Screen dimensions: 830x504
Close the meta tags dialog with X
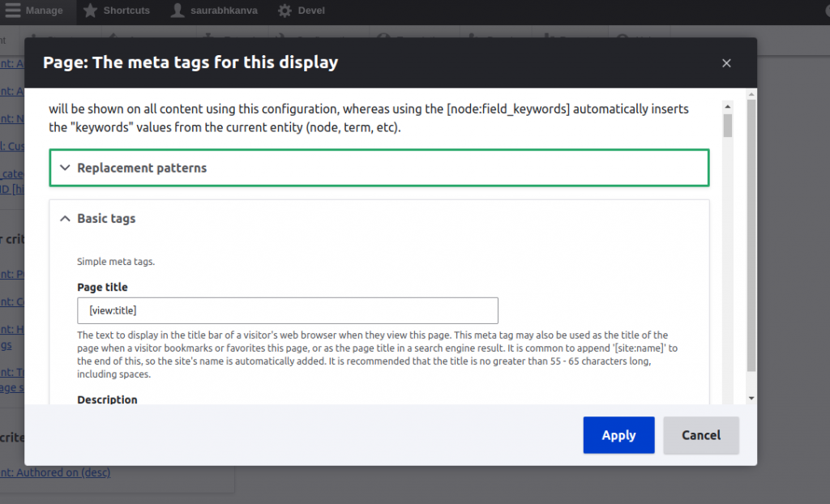click(x=726, y=62)
